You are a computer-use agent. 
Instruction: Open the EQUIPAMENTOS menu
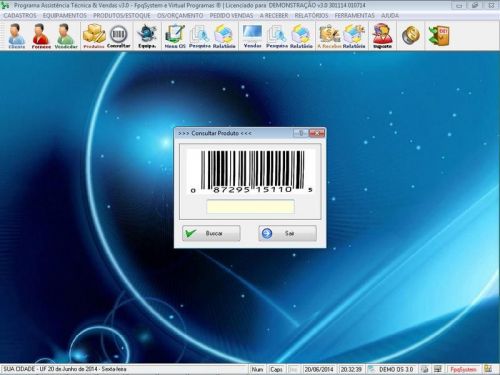pos(64,16)
